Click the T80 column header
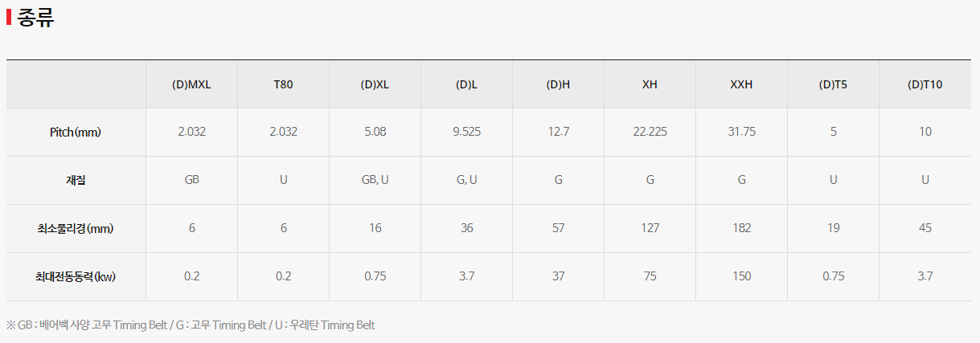 click(283, 84)
